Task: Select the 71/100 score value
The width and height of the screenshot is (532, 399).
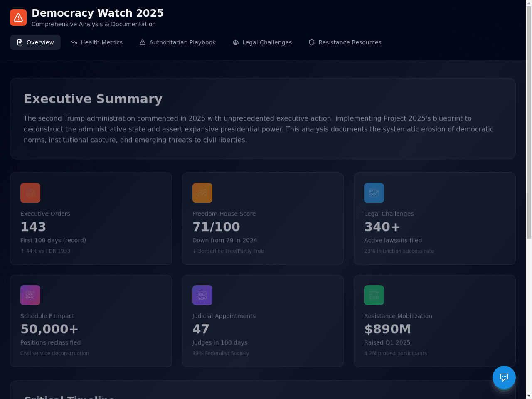Action: coord(216,227)
